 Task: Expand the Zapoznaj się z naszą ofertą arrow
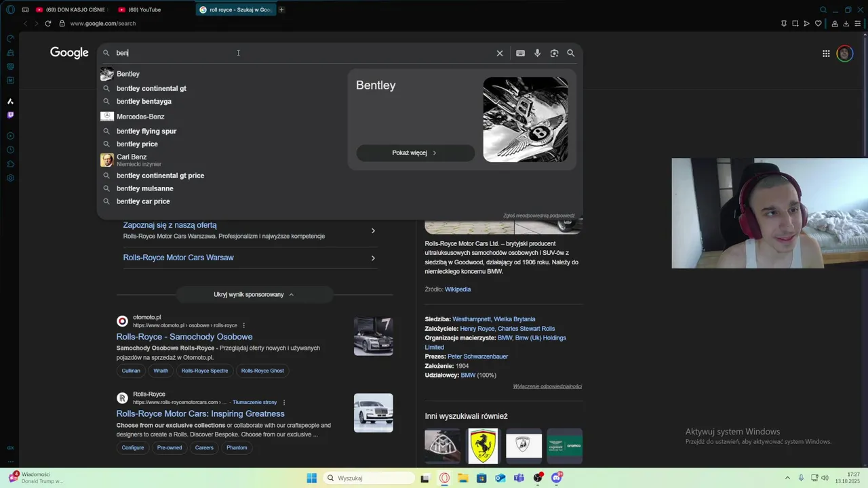tap(373, 230)
